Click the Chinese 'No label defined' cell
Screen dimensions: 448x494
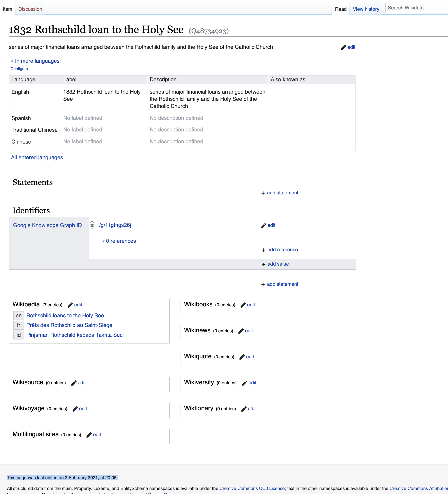pyautogui.click(x=83, y=142)
